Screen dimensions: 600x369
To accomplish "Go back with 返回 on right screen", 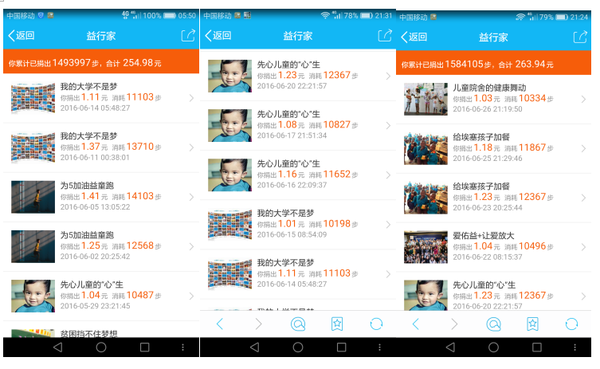I will [414, 37].
